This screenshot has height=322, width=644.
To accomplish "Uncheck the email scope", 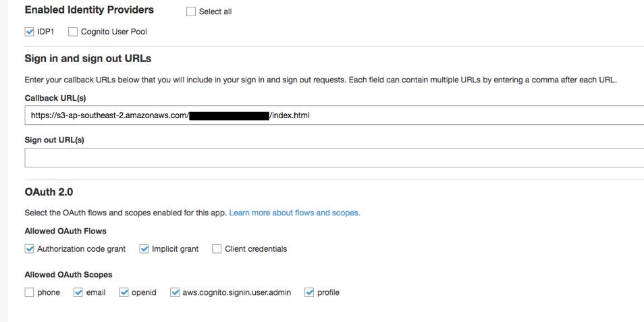I will (x=78, y=292).
